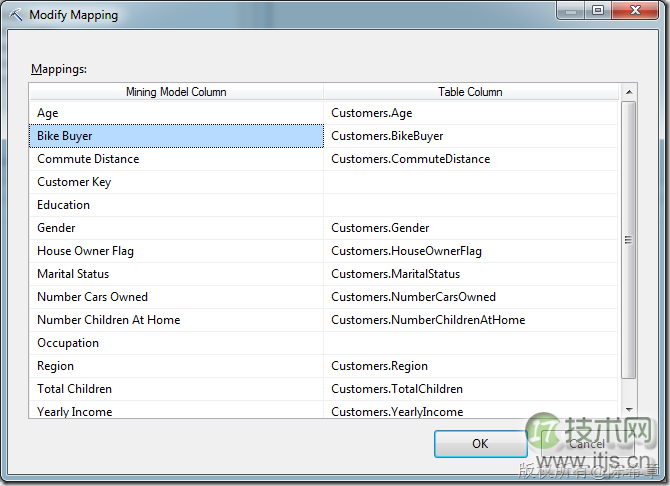Image resolution: width=670 pixels, height=486 pixels.
Task: Click the scrollbar up arrow
Action: 629,92
